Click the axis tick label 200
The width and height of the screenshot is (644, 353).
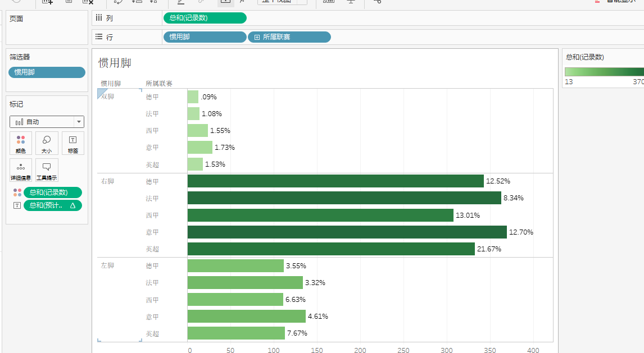pos(360,350)
